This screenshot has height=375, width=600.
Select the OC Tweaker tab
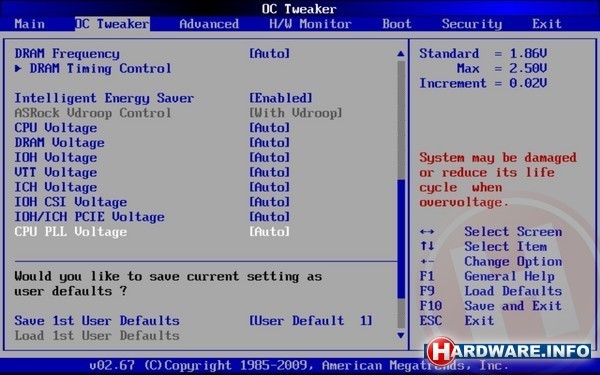112,24
